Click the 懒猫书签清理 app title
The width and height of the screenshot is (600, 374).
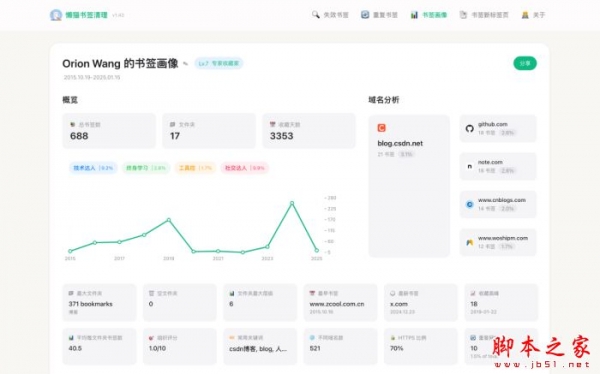coord(86,15)
